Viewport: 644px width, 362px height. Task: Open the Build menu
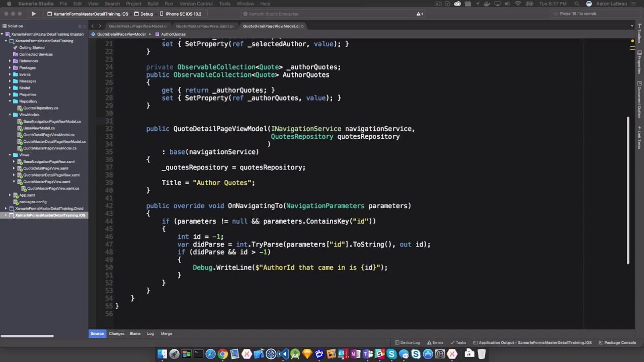[153, 4]
